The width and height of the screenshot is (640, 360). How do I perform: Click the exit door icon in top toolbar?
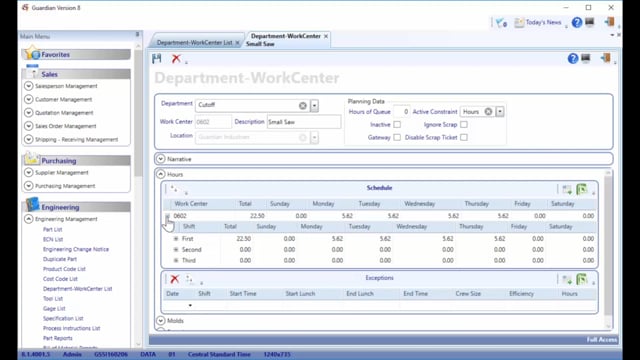[x=609, y=22]
